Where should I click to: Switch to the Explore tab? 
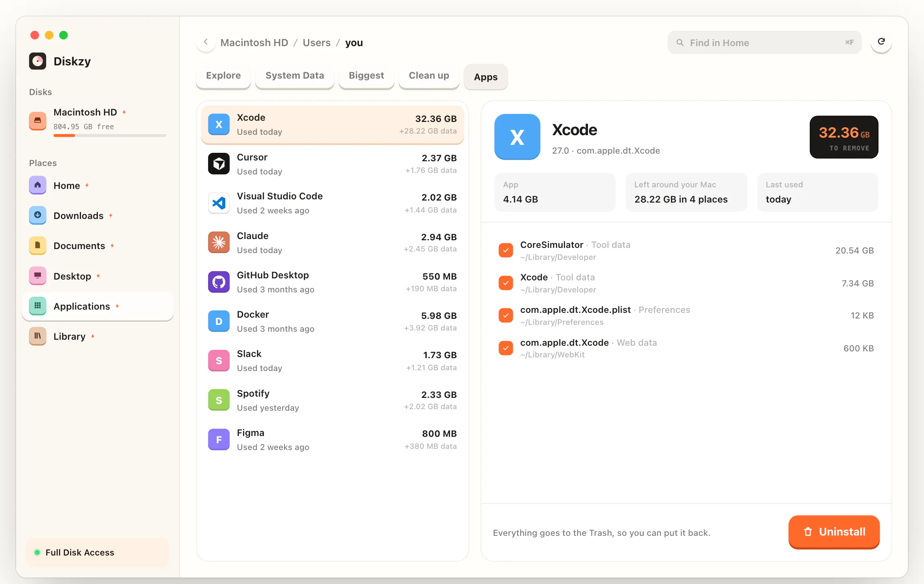click(x=223, y=76)
